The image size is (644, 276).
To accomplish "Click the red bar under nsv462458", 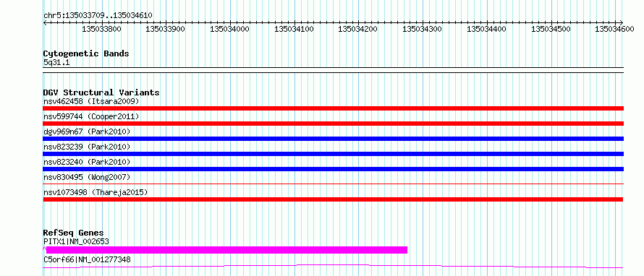I will click(x=334, y=108).
